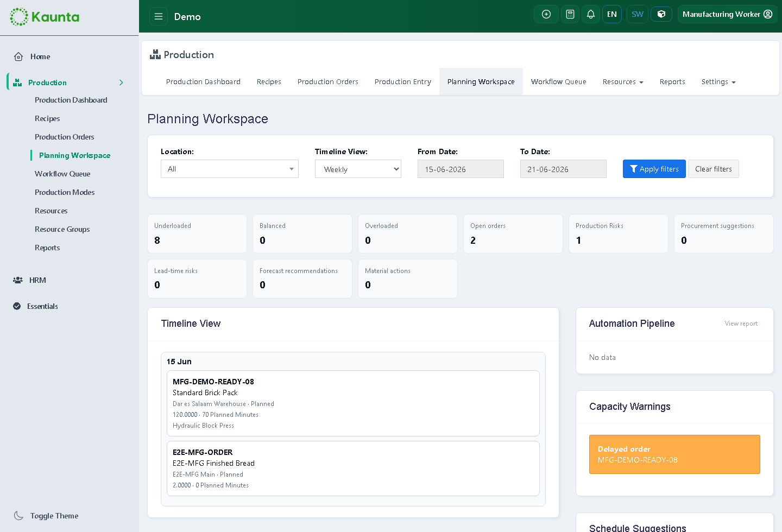Screen dimensions: 782x532
Task: Toggle Theme in the sidebar
Action: [x=54, y=516]
